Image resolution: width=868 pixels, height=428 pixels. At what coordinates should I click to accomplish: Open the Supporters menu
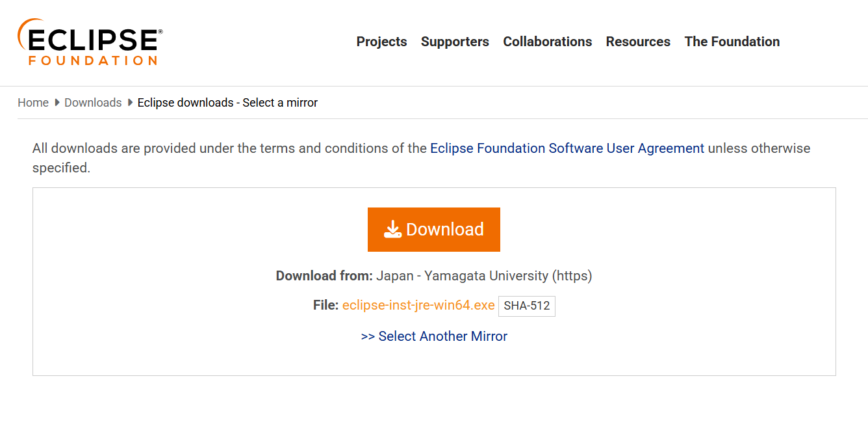(455, 42)
